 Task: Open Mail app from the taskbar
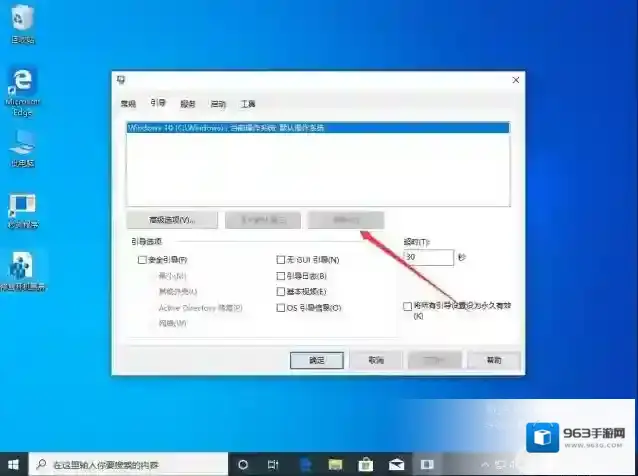(396, 464)
